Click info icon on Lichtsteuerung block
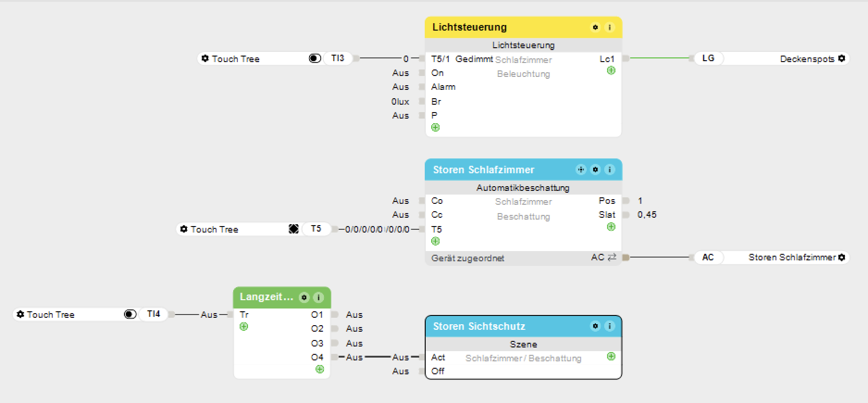The width and height of the screenshot is (868, 403). click(609, 27)
